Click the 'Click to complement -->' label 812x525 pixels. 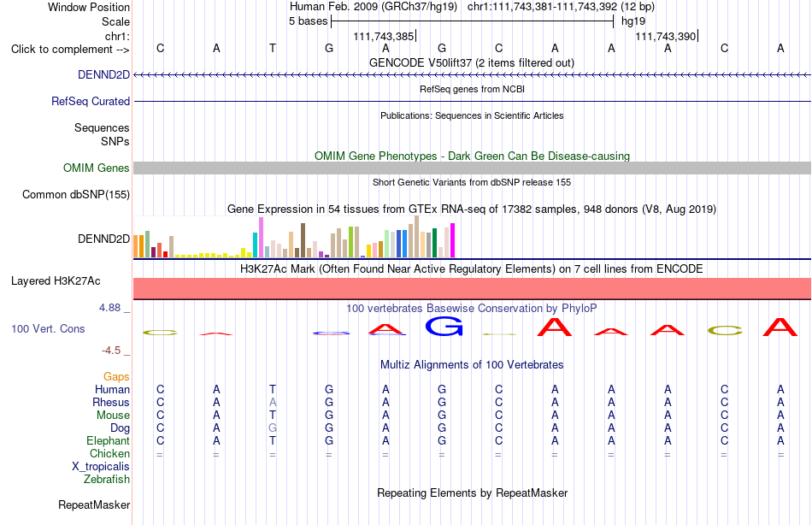[x=70, y=50]
